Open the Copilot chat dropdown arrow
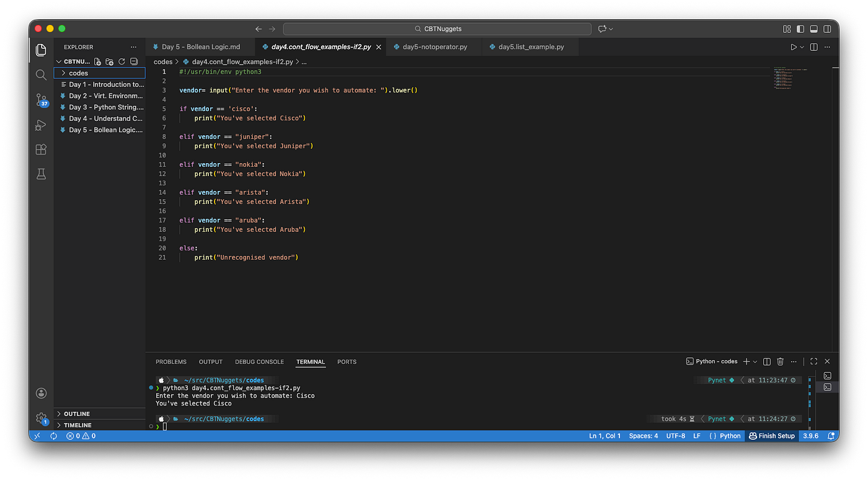This screenshot has height=480, width=868. coord(611,29)
